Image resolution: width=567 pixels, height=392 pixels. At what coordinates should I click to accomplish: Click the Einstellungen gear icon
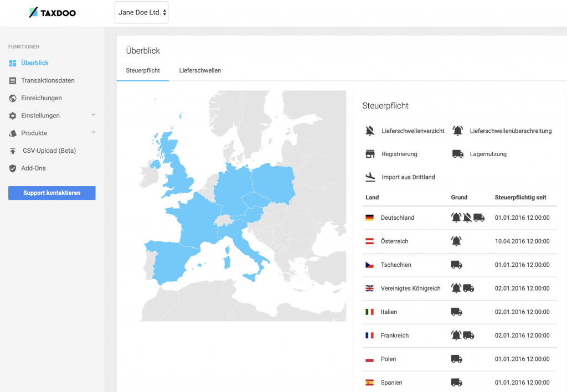[x=13, y=116]
